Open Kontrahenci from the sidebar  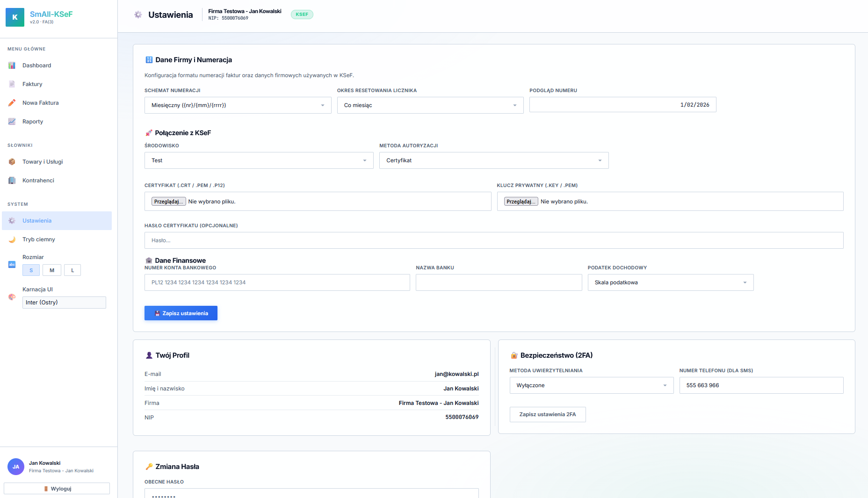coord(38,180)
